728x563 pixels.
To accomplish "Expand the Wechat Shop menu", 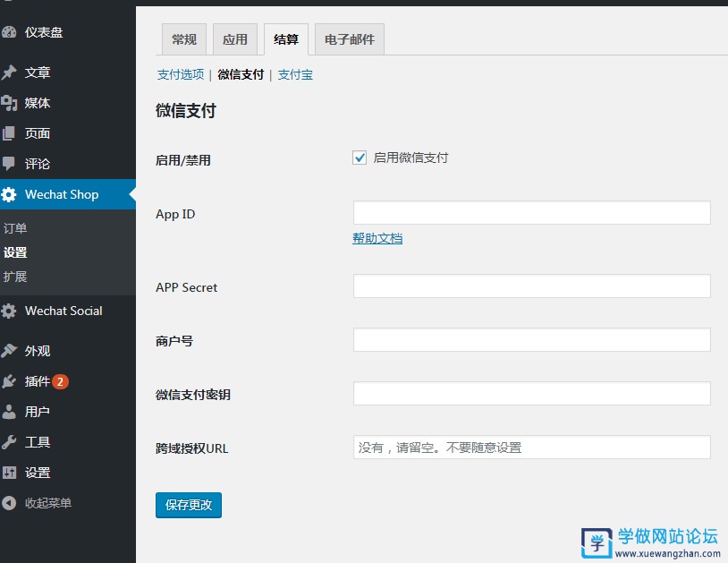I will (55, 194).
